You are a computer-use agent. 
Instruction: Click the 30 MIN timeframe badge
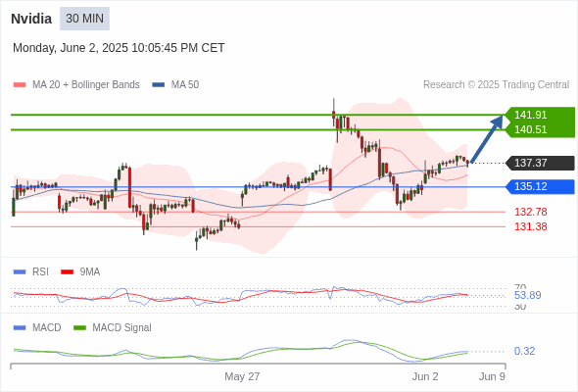(85, 19)
